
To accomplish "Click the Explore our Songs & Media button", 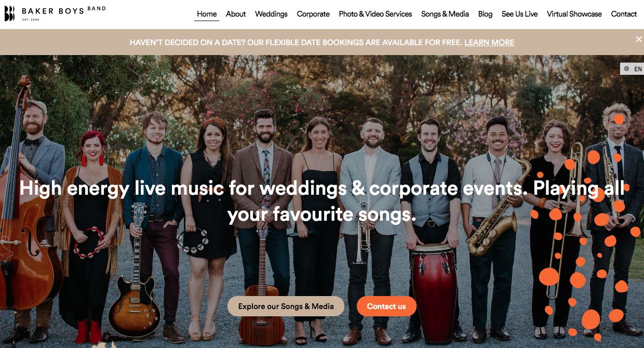I will [286, 306].
